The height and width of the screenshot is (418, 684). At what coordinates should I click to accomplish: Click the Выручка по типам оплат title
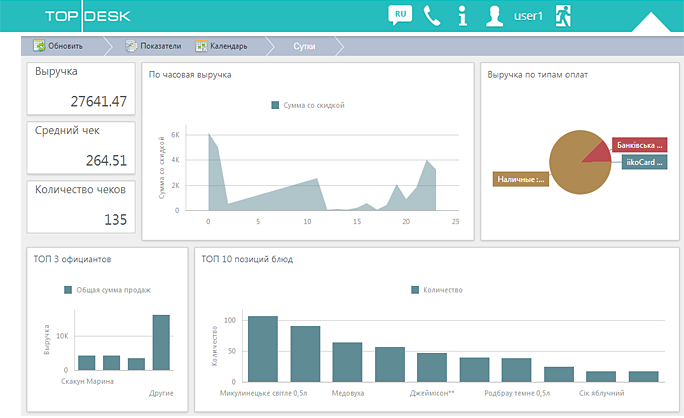(x=537, y=75)
